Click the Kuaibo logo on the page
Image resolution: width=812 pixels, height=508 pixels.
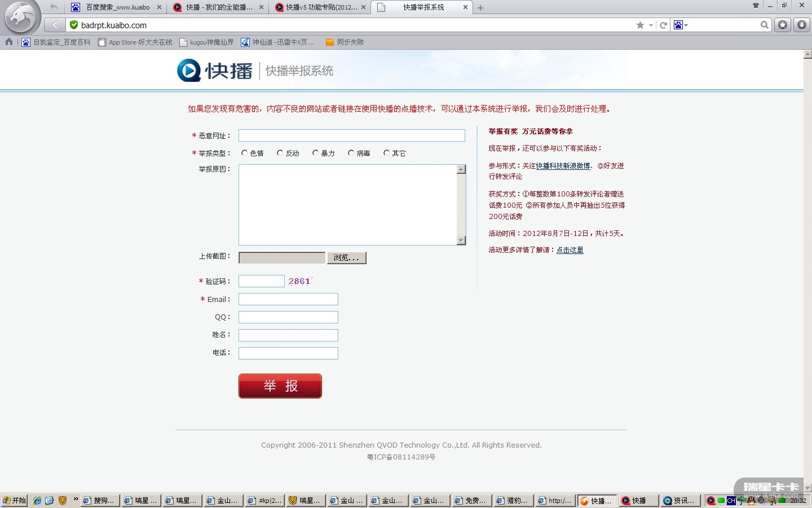pos(215,71)
